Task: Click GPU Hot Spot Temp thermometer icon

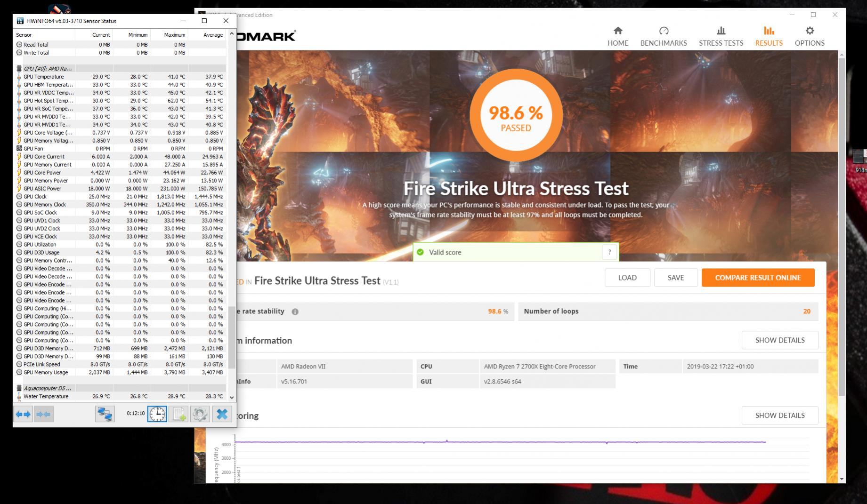Action: [19, 101]
